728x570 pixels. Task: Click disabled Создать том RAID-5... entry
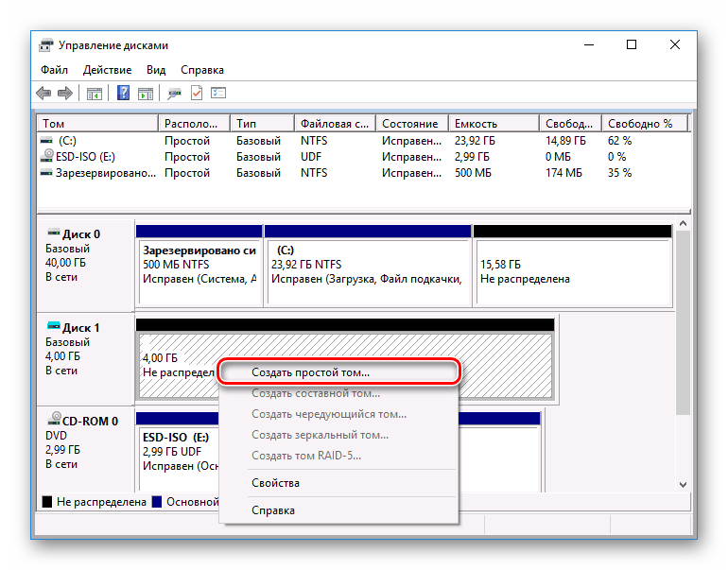pyautogui.click(x=338, y=456)
